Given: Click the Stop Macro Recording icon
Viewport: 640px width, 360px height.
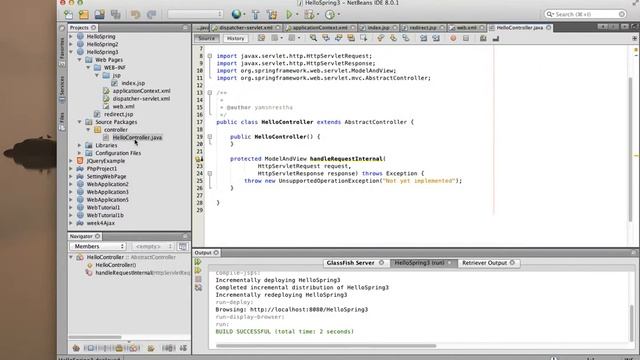Looking at the screenshot, I should pyautogui.click(x=466, y=38).
